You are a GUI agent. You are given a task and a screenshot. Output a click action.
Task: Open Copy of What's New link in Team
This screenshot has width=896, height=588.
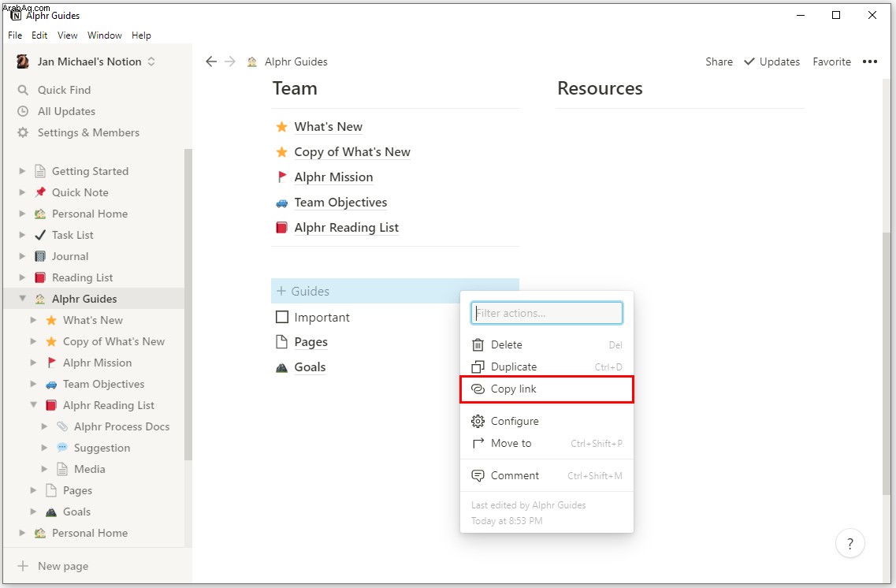352,152
